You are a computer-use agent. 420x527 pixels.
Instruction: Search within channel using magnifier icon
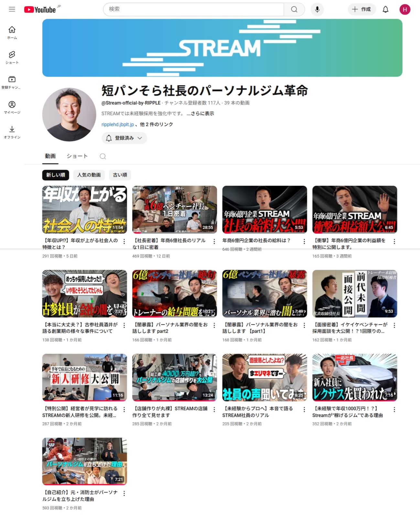tap(103, 156)
